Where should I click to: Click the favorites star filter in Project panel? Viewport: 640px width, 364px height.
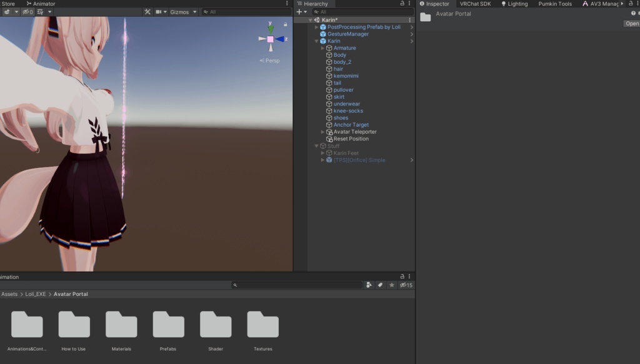[x=391, y=285]
